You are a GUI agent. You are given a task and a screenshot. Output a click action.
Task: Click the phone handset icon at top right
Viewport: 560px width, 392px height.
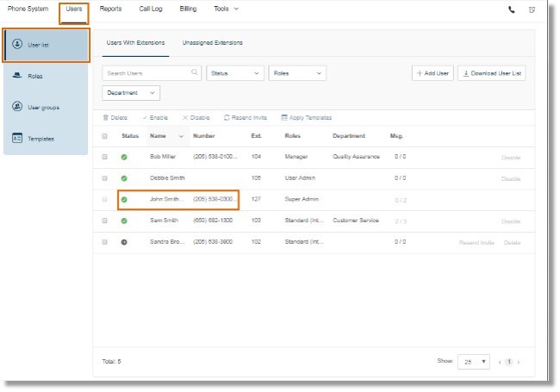[512, 9]
